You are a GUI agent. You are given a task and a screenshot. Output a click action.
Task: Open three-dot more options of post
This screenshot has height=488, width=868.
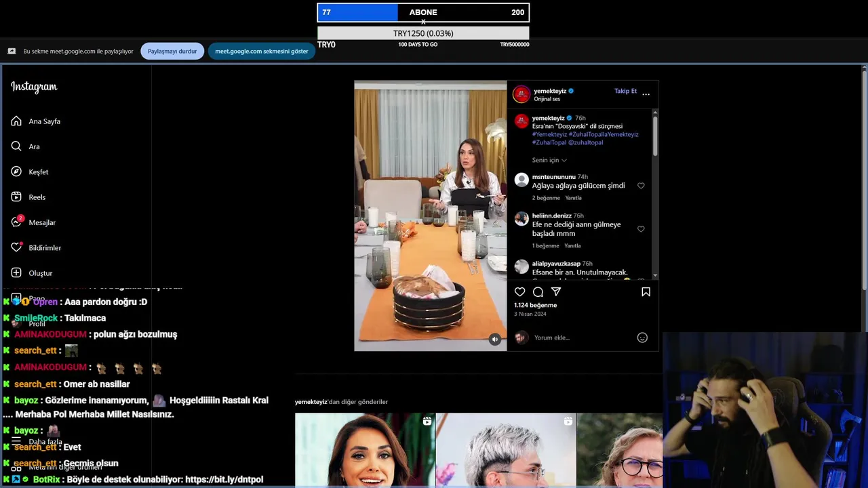point(646,94)
